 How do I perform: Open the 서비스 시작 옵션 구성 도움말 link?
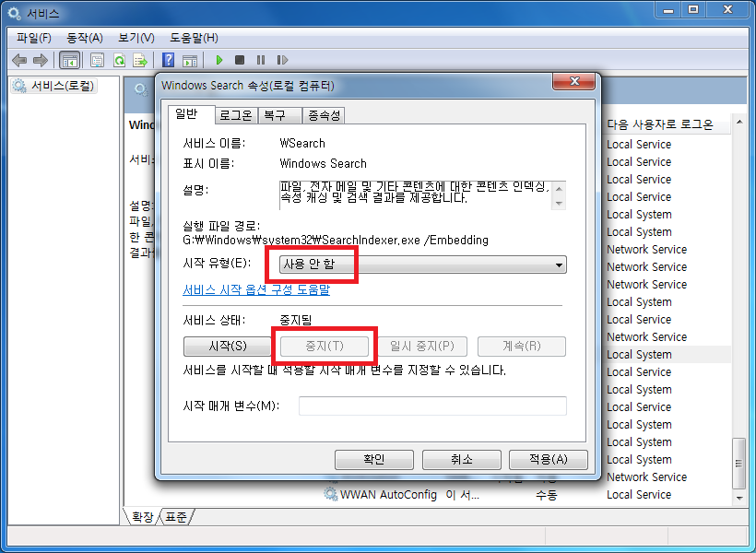(256, 289)
